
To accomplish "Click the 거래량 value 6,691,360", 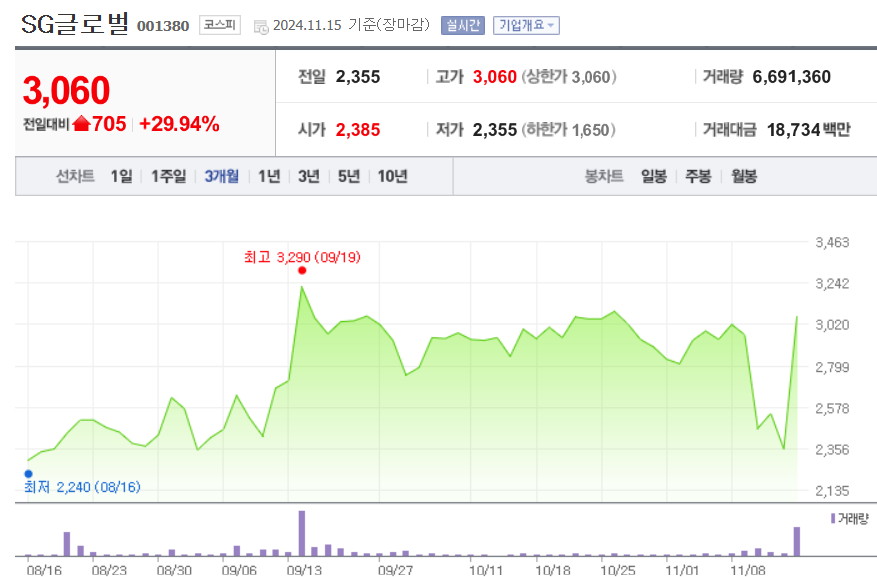I will click(791, 77).
